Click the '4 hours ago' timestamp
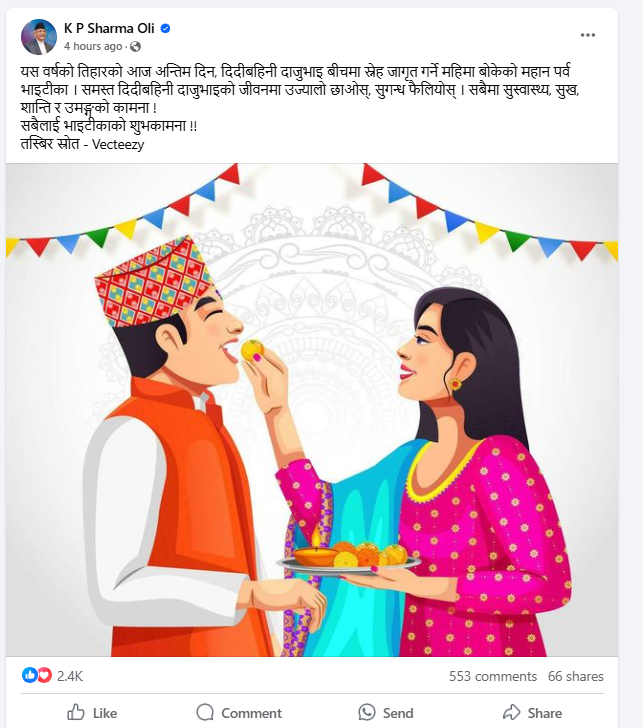 point(93,46)
